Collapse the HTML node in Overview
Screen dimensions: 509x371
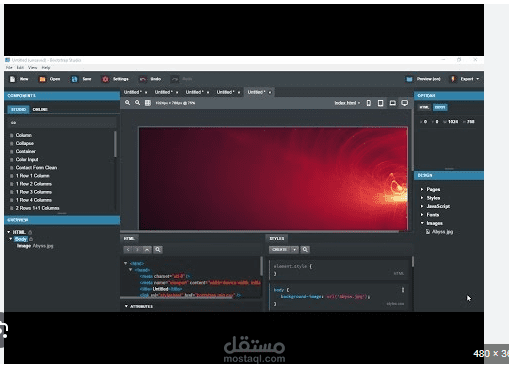click(x=9, y=232)
